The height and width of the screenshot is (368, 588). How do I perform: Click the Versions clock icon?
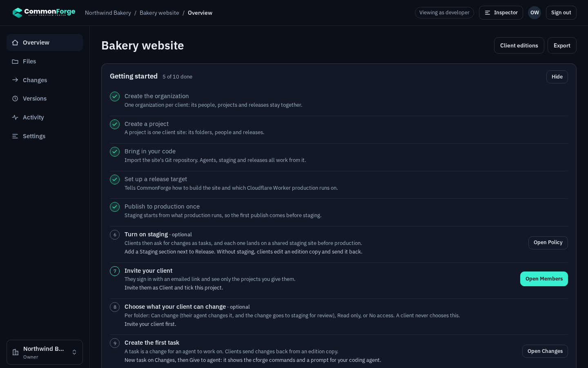point(15,99)
